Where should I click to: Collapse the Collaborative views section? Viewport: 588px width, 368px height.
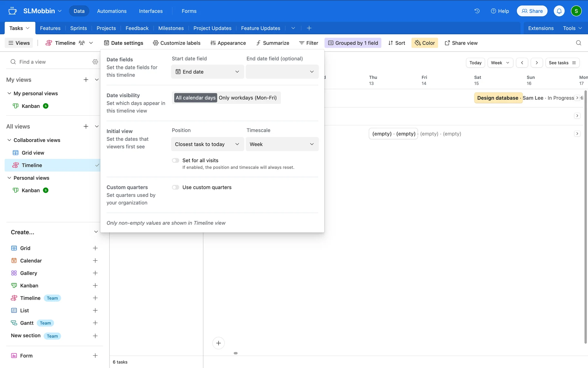(x=9, y=140)
